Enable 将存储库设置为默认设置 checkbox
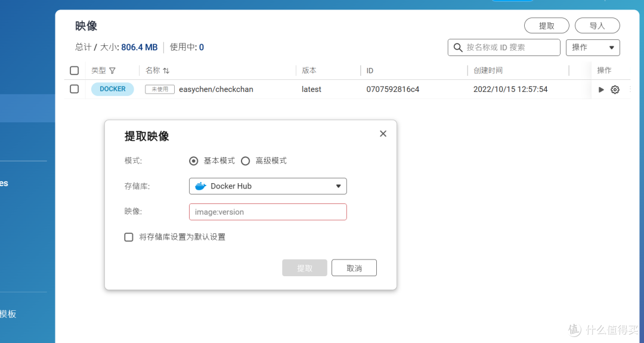Screen dimensions: 644x343 [129, 237]
